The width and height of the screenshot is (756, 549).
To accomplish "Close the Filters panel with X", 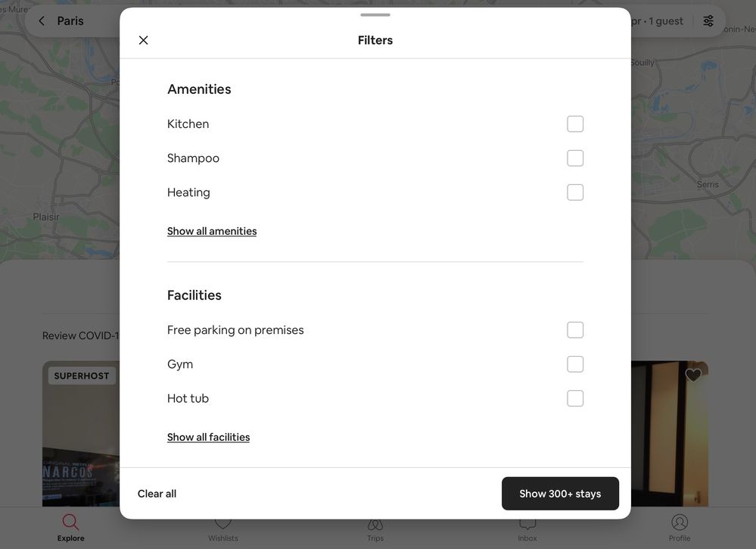I will [x=143, y=40].
